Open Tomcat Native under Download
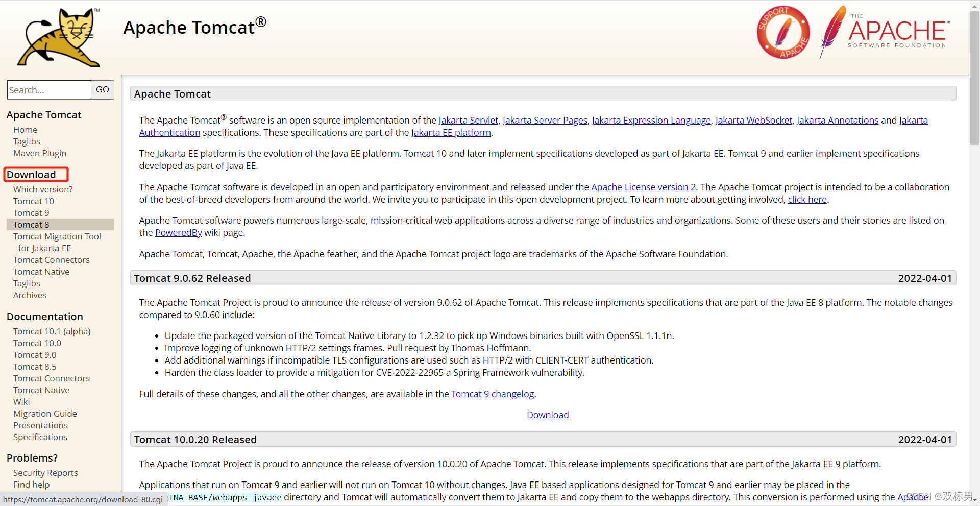Screen dimensions: 980x506 click(x=41, y=272)
